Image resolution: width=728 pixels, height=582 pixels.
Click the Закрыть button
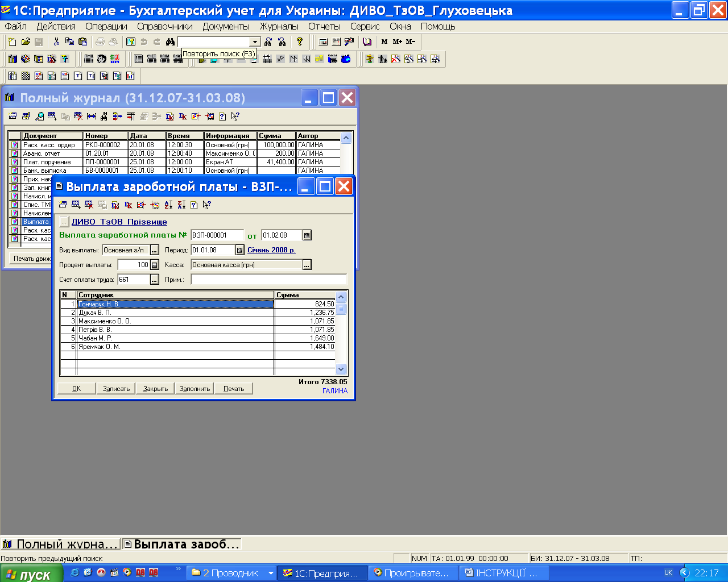click(x=155, y=389)
